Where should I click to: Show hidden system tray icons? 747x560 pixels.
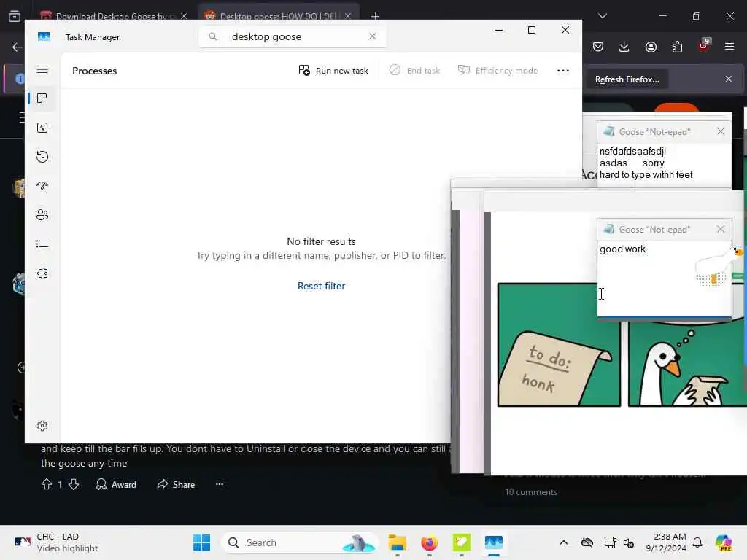pyautogui.click(x=564, y=542)
